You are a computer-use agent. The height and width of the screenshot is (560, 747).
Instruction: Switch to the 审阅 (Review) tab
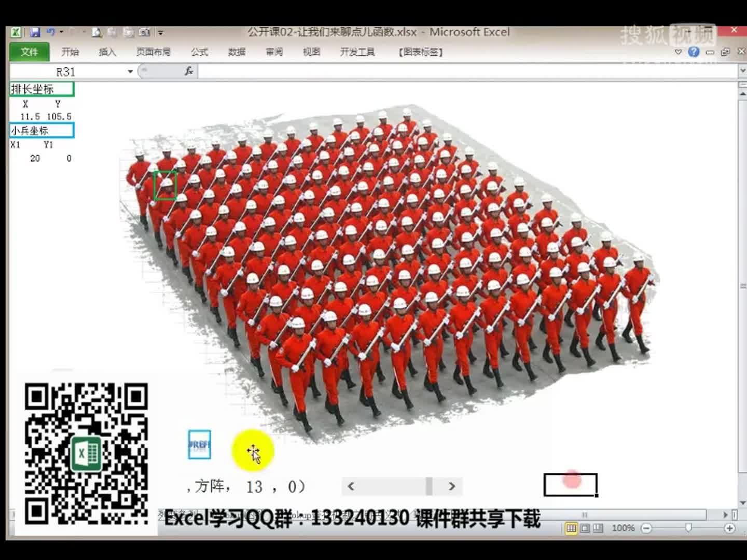(x=274, y=52)
